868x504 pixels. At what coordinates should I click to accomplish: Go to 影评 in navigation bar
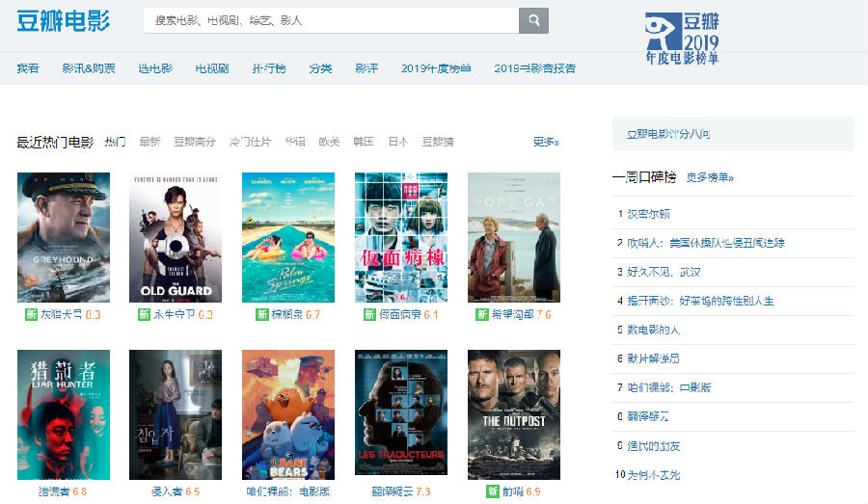coord(366,68)
